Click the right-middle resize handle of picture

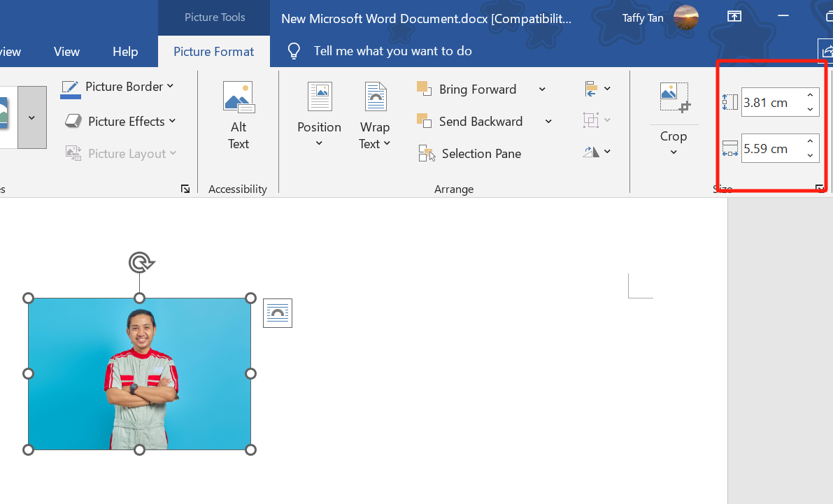click(251, 374)
